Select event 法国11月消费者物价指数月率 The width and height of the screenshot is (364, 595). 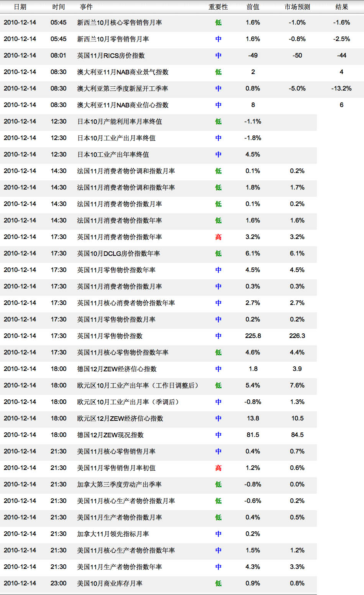tap(120, 204)
